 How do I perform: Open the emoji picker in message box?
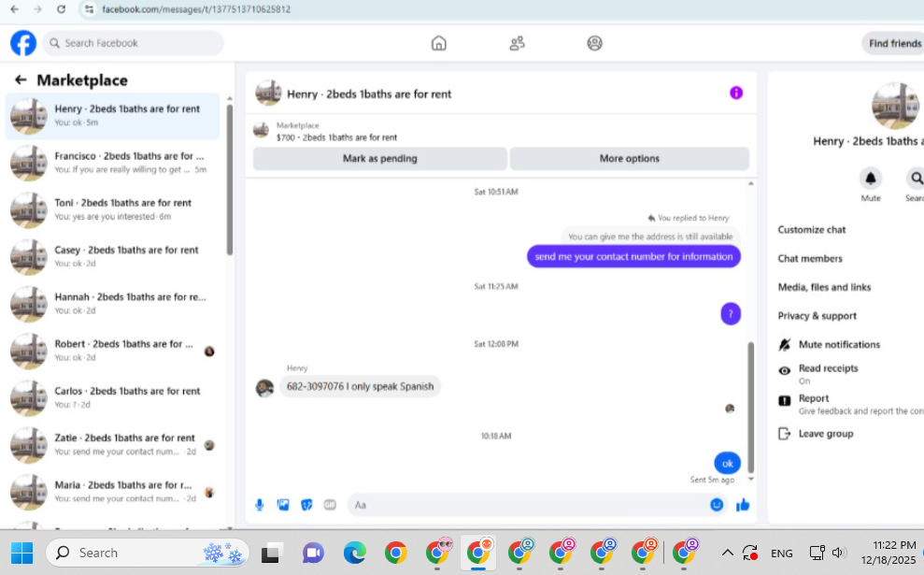tap(717, 505)
